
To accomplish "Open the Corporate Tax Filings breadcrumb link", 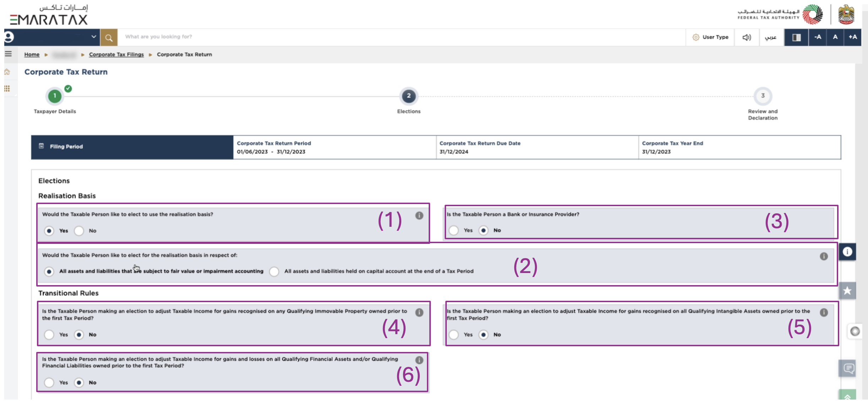I will tap(116, 54).
